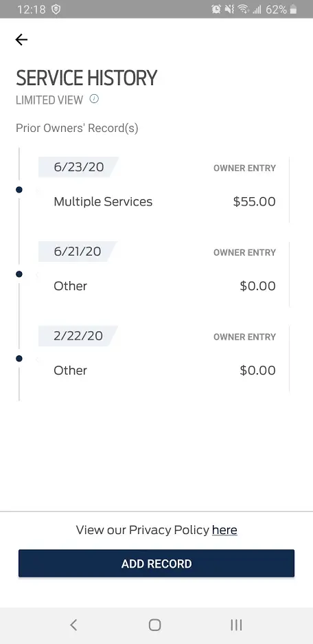Select the 6/23/20 timeline dot

(x=19, y=190)
